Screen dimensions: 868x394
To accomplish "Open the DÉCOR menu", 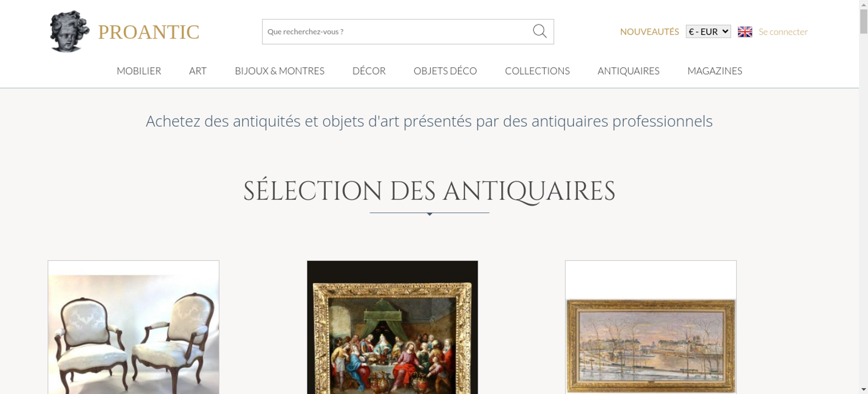I will (x=369, y=71).
